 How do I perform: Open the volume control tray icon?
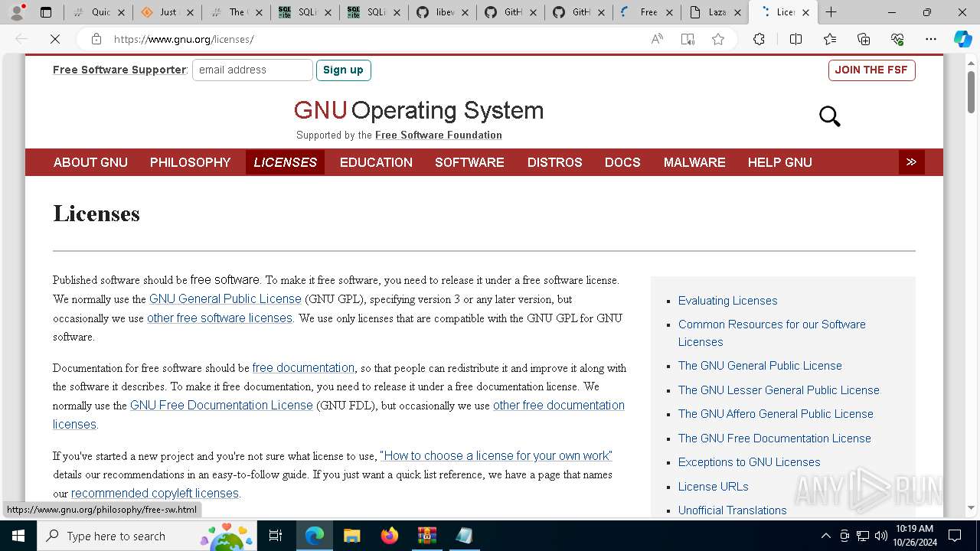(x=881, y=536)
